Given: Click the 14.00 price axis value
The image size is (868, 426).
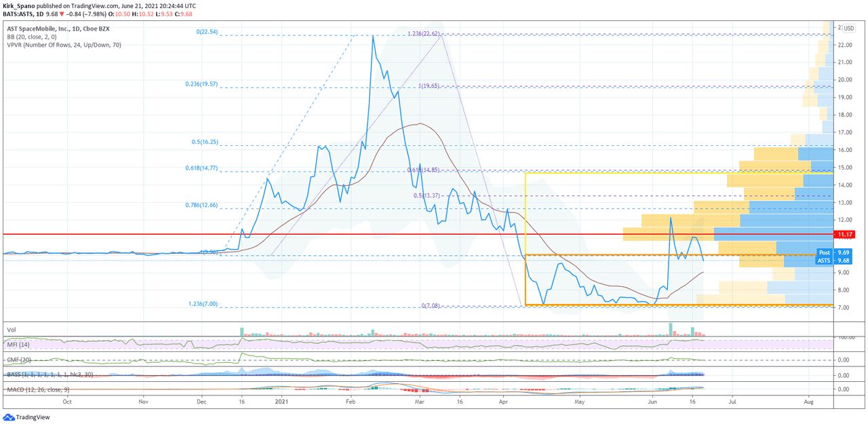Looking at the screenshot, I should [x=845, y=185].
